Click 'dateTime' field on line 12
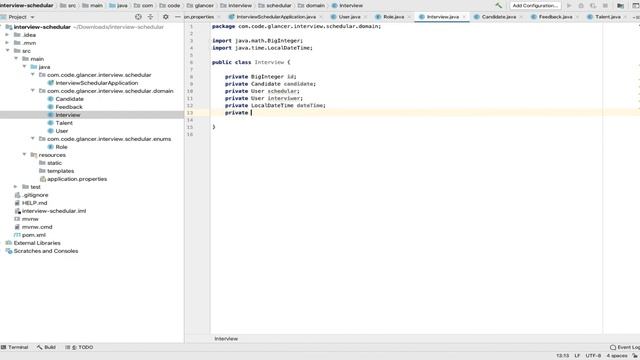Image resolution: width=640 pixels, height=360 pixels. click(x=310, y=106)
